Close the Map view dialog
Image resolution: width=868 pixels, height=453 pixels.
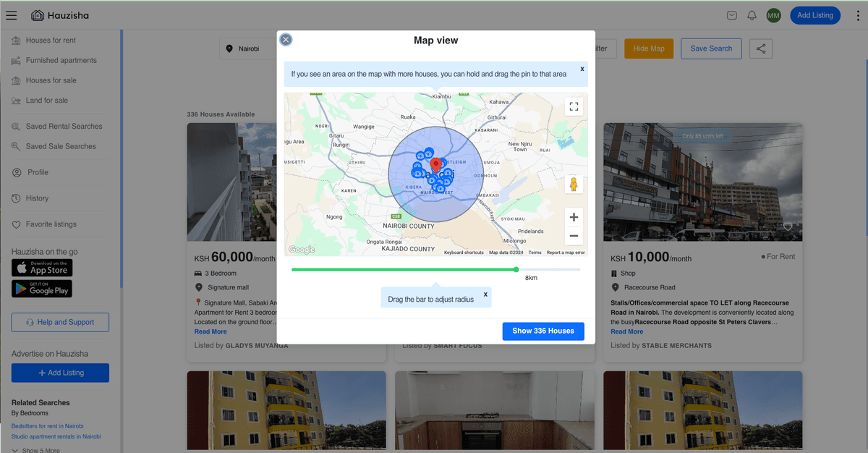[x=286, y=39]
